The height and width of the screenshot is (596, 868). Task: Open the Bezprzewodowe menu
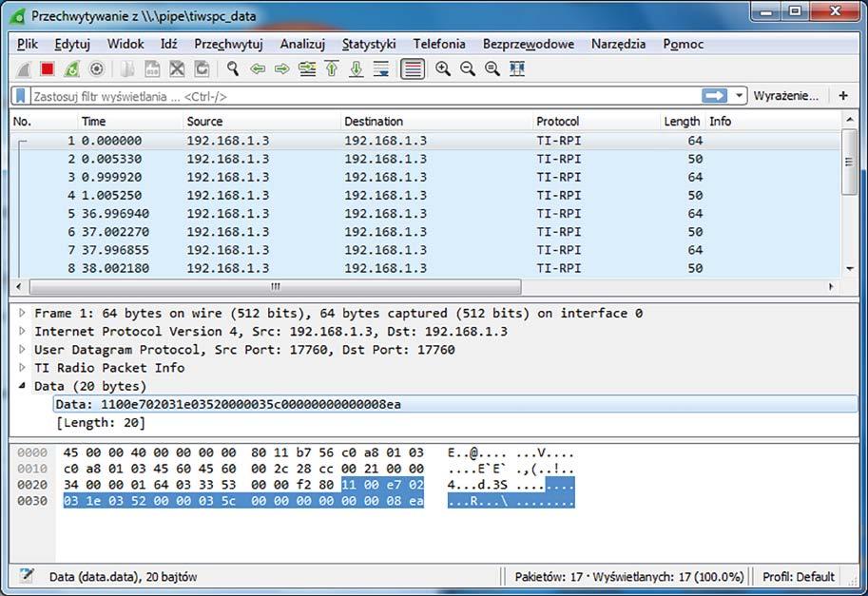coord(529,45)
